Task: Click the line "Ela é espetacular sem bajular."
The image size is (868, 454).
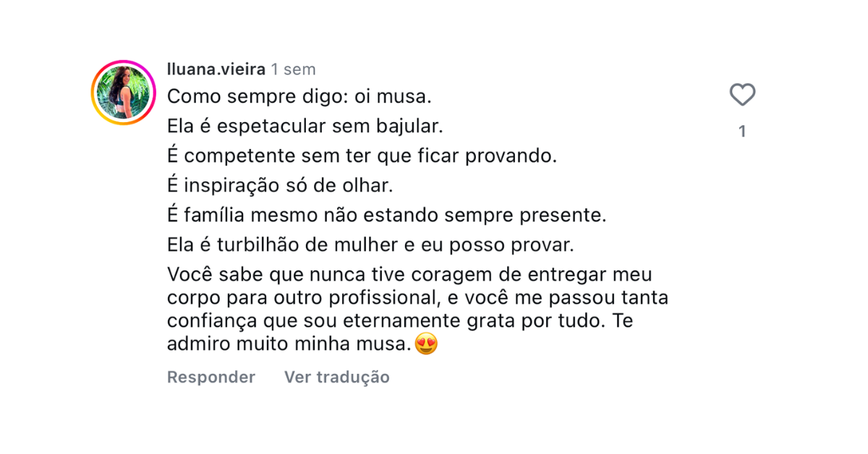Action: pos(305,126)
